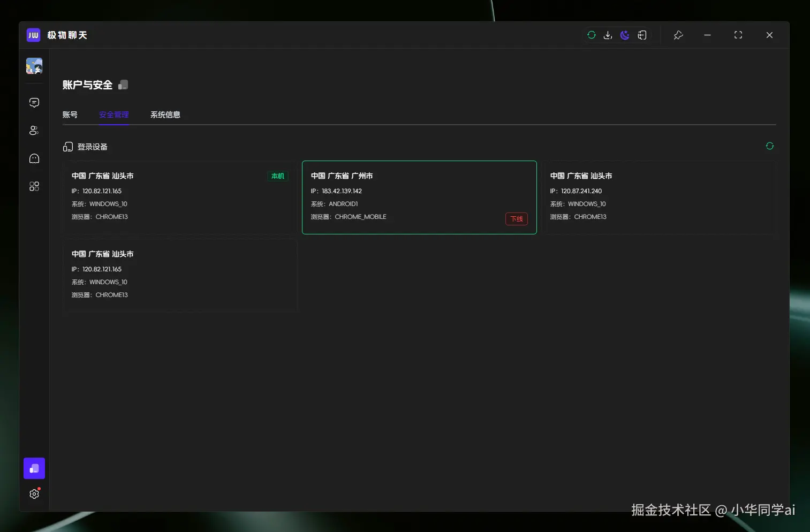Open the AI robot sidebar icon
The width and height of the screenshot is (810, 532).
coord(34,158)
